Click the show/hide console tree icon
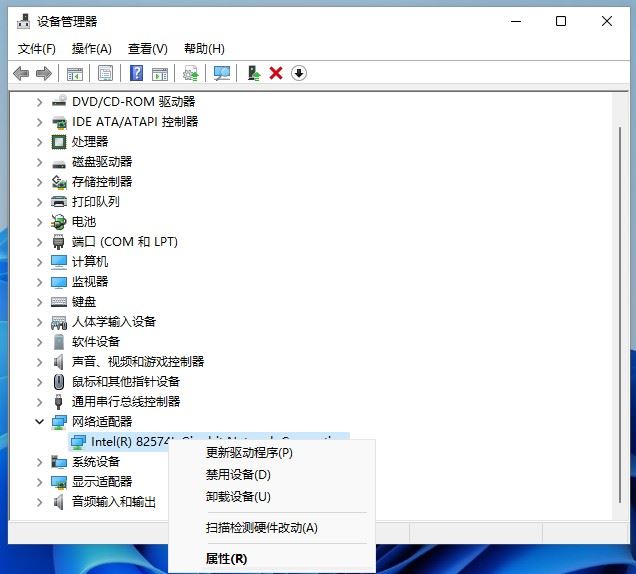Viewport: 636px width, 574px height. click(x=74, y=73)
